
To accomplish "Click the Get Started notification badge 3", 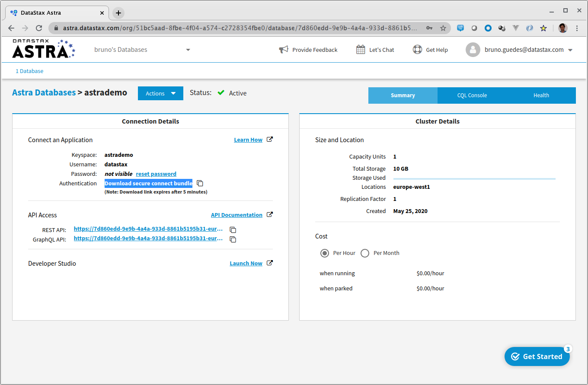I will point(568,349).
